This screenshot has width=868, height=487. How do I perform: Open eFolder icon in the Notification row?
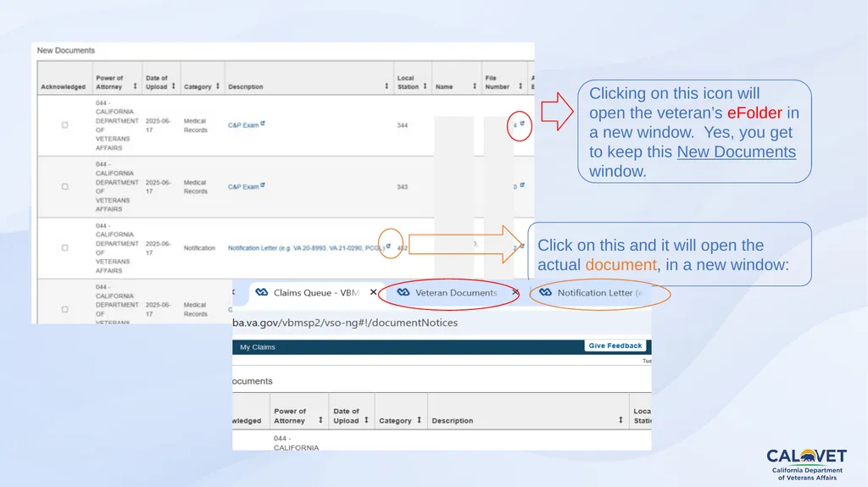[x=522, y=246]
